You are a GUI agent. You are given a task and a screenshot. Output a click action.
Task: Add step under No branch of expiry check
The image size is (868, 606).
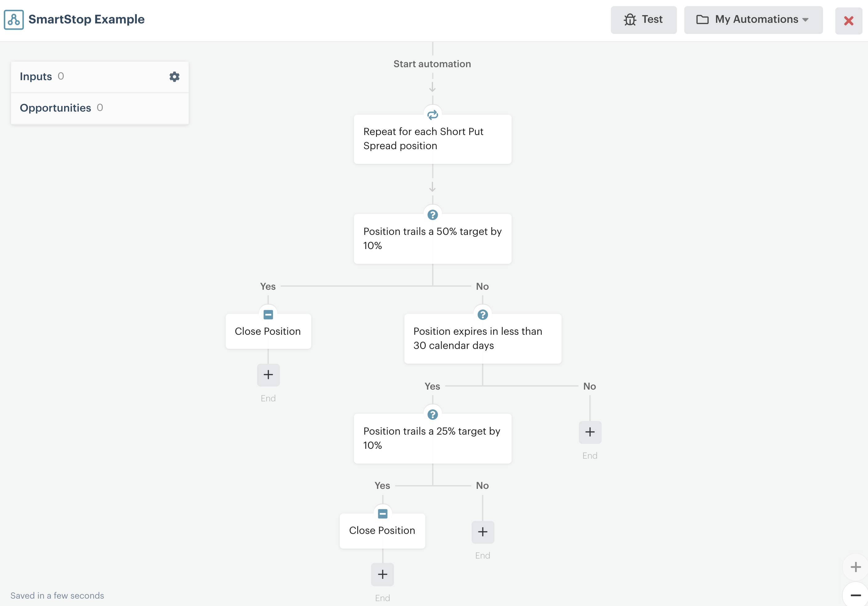coord(590,432)
